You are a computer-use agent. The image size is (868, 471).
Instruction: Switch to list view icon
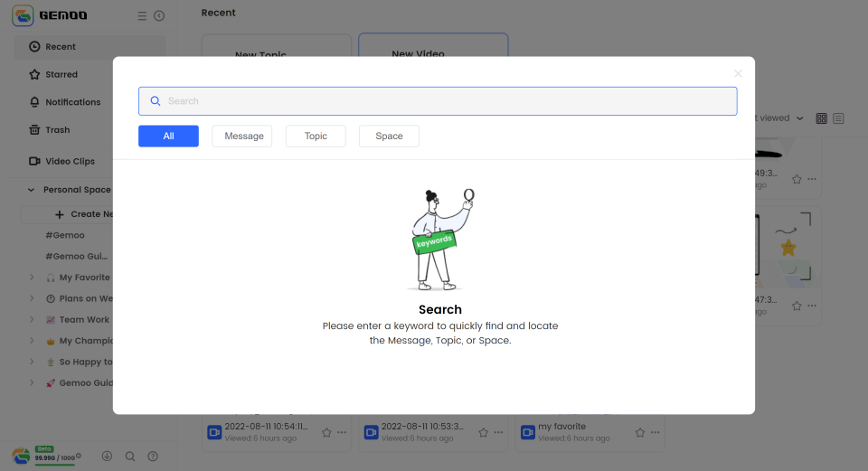(839, 118)
